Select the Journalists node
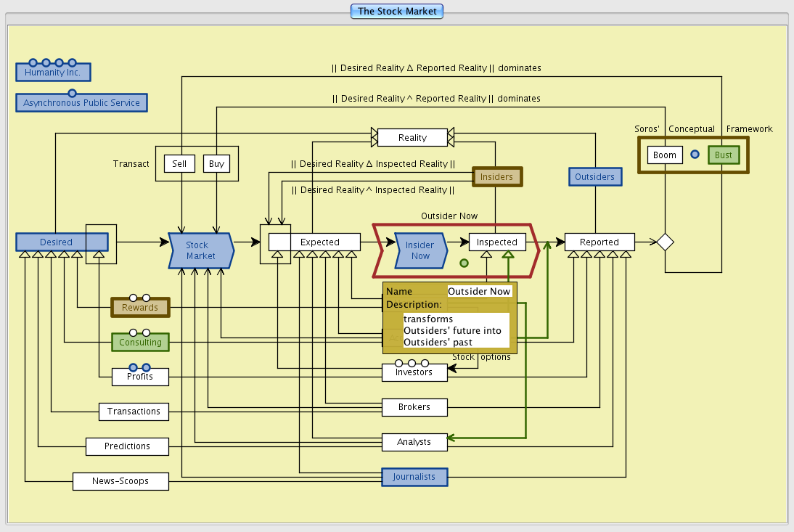The width and height of the screenshot is (794, 532). [x=414, y=477]
